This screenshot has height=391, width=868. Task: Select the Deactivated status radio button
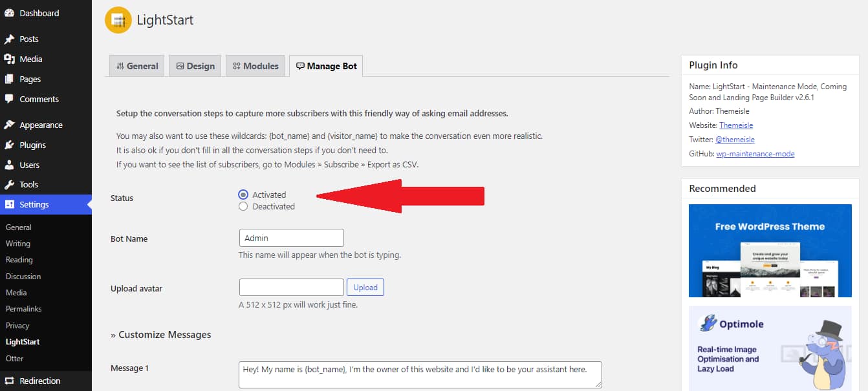[243, 206]
